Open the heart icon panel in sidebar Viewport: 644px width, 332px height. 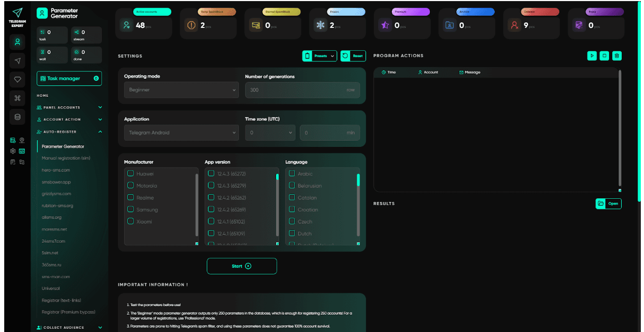click(x=17, y=79)
